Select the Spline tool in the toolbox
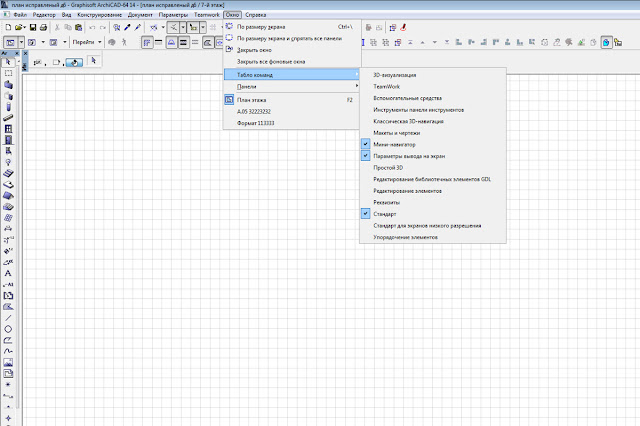This screenshot has width=640, height=426. 8,351
